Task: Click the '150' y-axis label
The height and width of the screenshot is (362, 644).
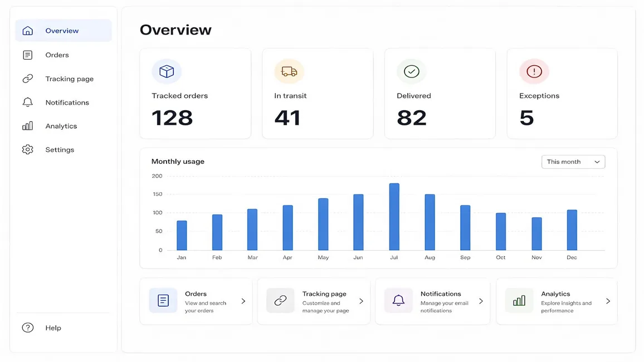Action: click(x=157, y=194)
